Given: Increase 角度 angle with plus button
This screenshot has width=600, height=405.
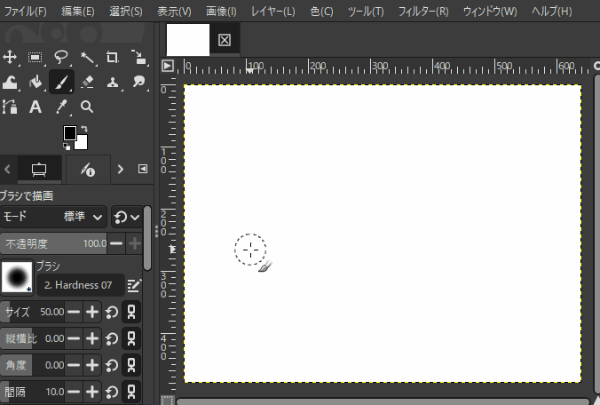Looking at the screenshot, I should tap(92, 365).
